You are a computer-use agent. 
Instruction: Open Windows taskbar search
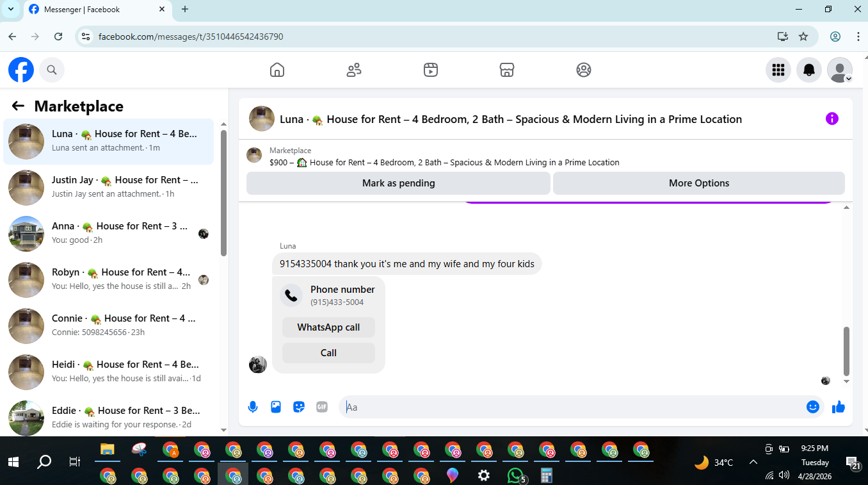44,461
